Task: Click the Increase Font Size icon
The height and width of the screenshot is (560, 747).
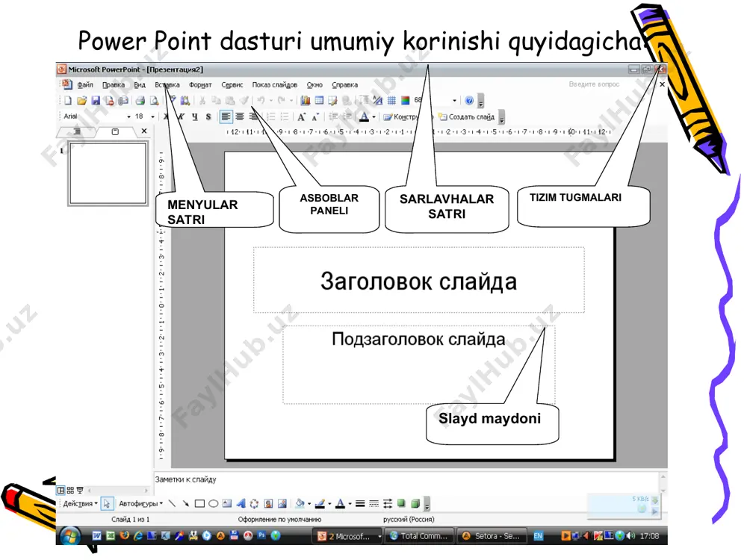Action: point(301,116)
